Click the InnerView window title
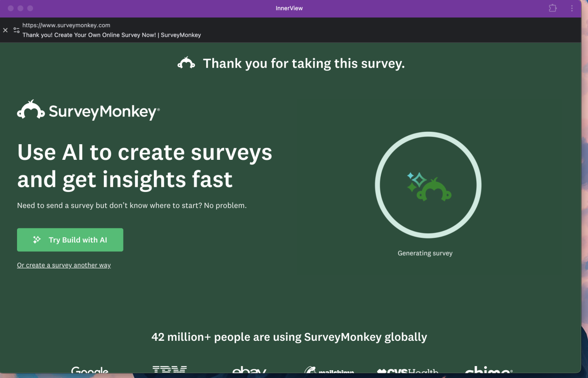 289,8
